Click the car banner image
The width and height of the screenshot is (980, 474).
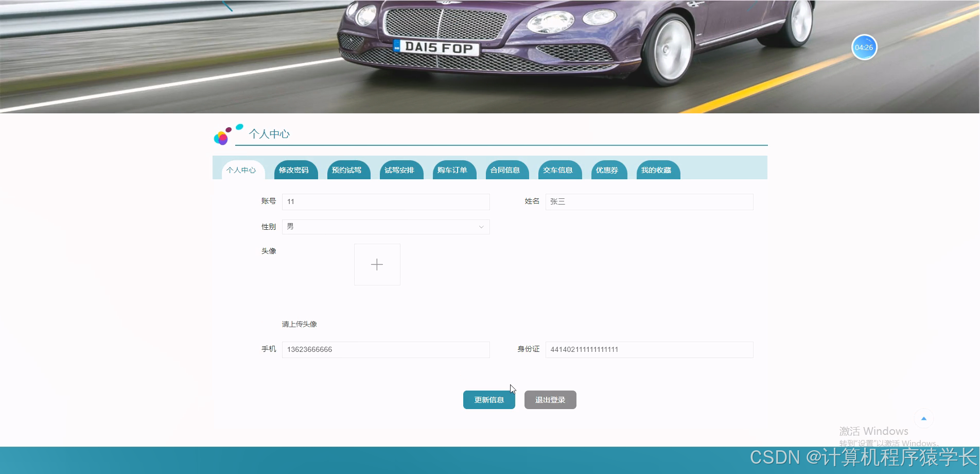pyautogui.click(x=489, y=57)
